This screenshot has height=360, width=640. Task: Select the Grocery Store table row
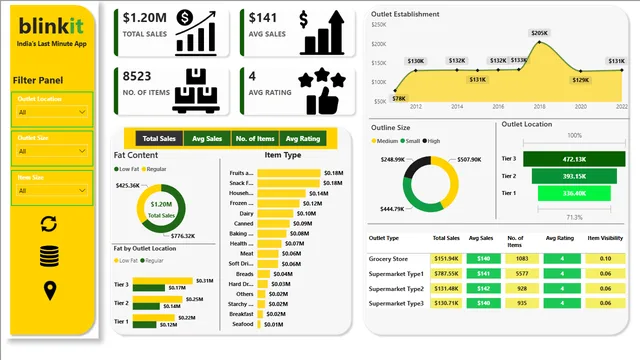click(496, 259)
